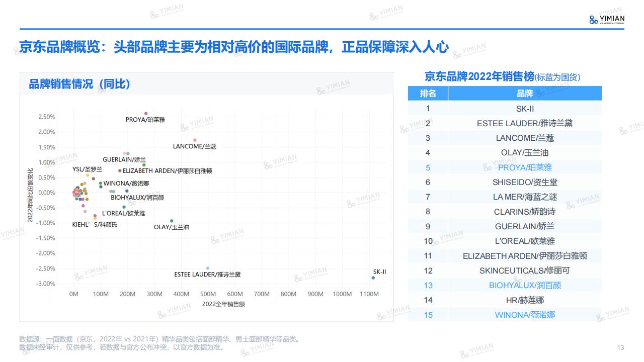The width and height of the screenshot is (644, 362).
Task: Click the 0.00% y-axis tick label
Action: 46,193
